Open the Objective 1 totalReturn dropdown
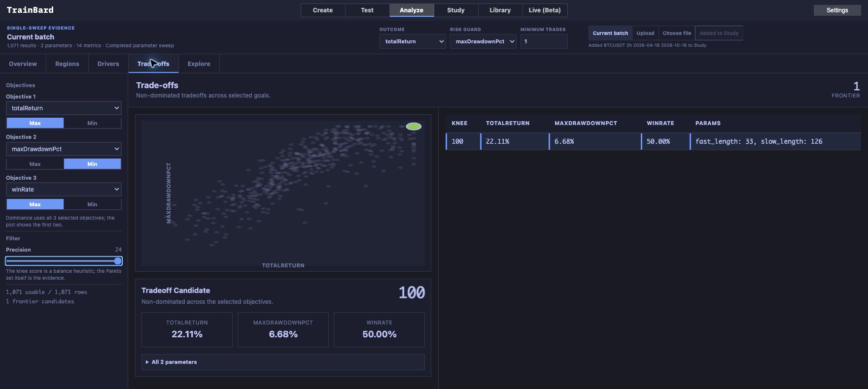Viewport: 868px width, 389px height. pyautogui.click(x=64, y=108)
